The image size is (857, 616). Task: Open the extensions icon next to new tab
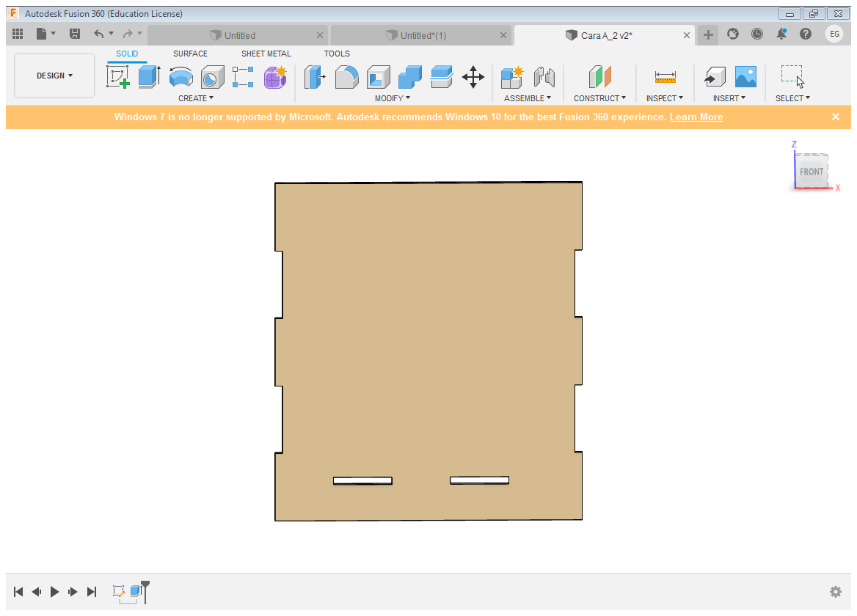pyautogui.click(x=733, y=34)
